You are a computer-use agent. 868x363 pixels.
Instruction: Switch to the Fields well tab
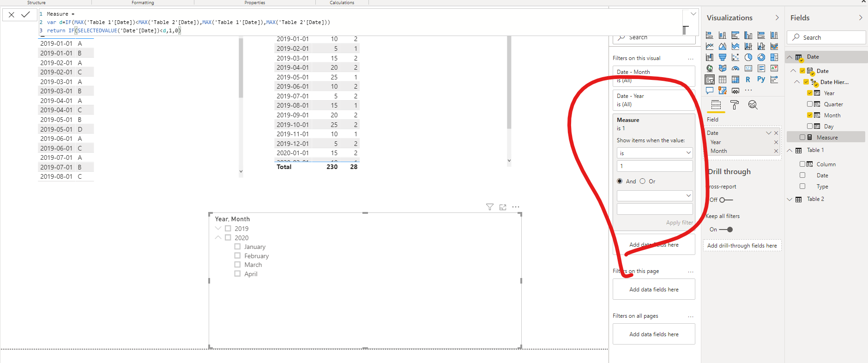[716, 105]
